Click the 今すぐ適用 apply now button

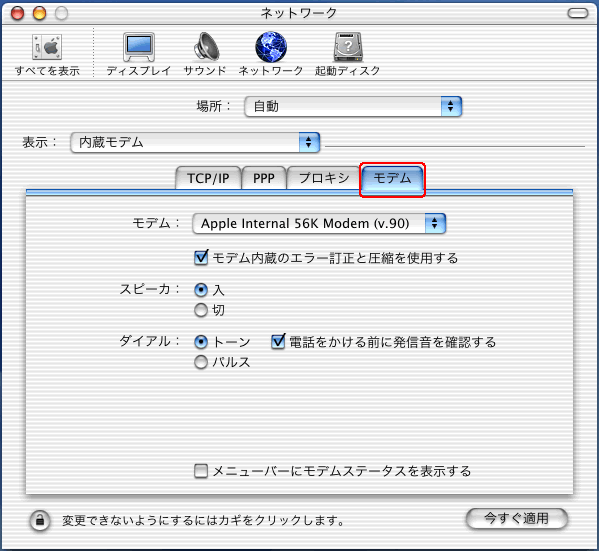pyautogui.click(x=517, y=519)
